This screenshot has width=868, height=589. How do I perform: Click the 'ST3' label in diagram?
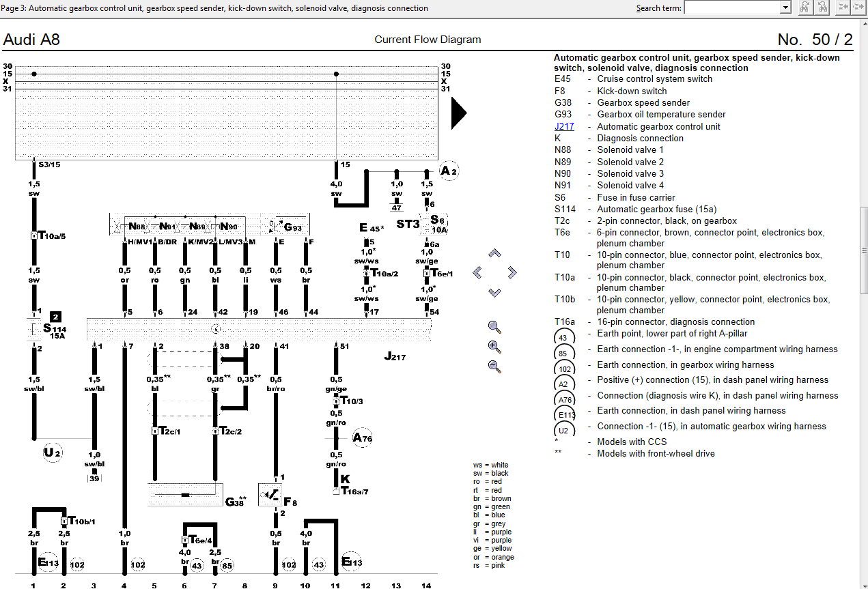(x=408, y=224)
